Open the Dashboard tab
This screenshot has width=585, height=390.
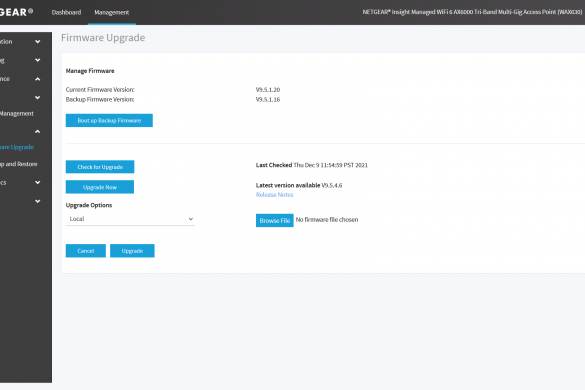click(x=66, y=12)
